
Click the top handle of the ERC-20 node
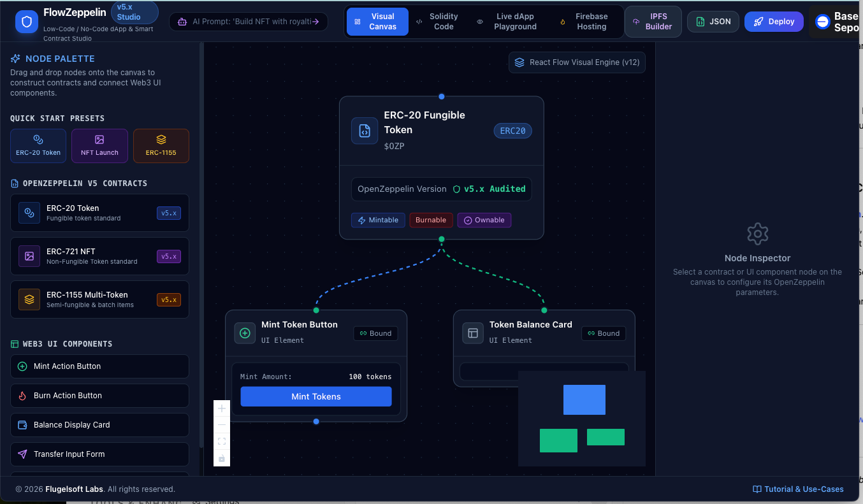point(442,96)
